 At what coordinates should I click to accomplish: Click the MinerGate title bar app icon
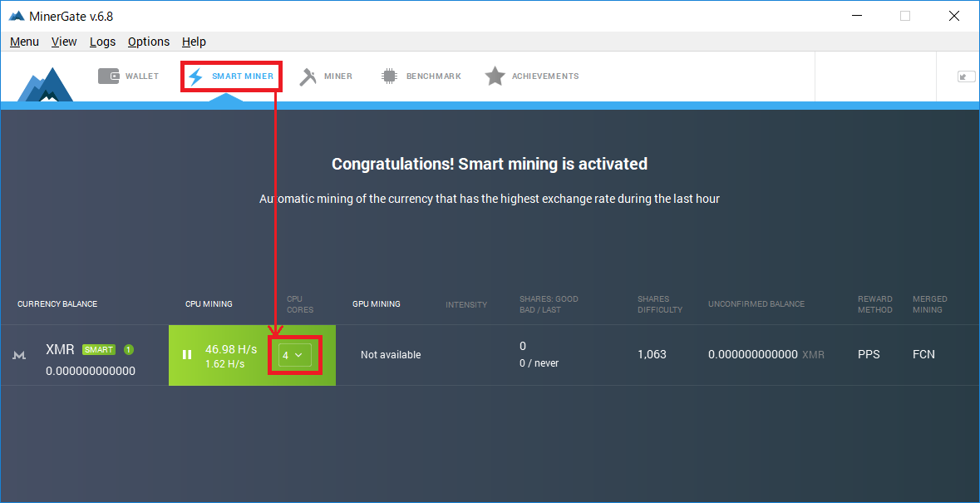coord(17,17)
